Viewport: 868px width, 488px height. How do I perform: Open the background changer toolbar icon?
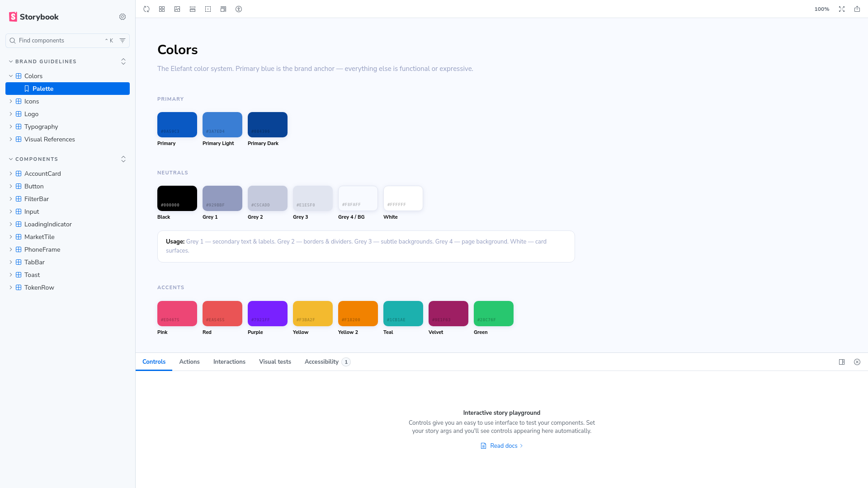click(177, 9)
